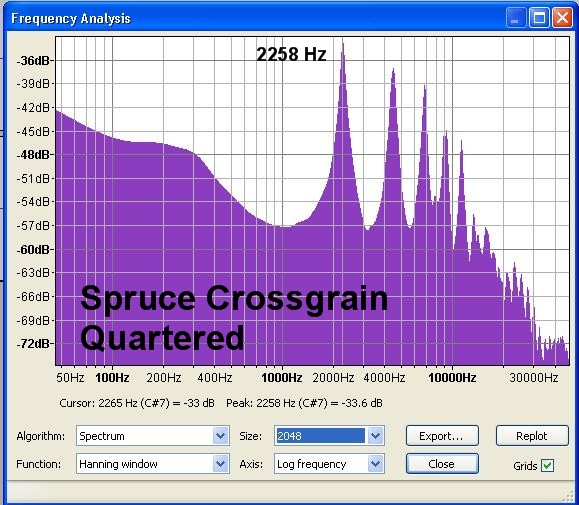Open the Function Hanning window dropdown arrow
The height and width of the screenshot is (505, 579).
click(220, 464)
